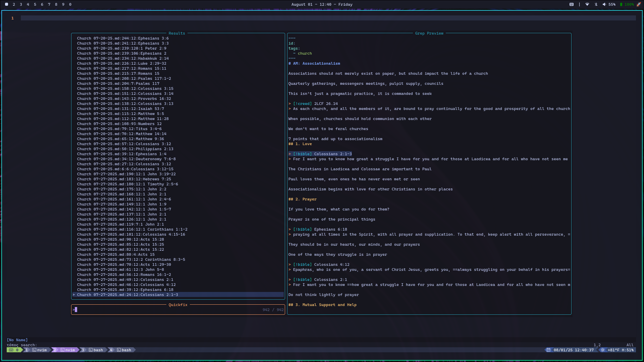Click the tmux session keyboard icon
644x362 pixels.
11,350
